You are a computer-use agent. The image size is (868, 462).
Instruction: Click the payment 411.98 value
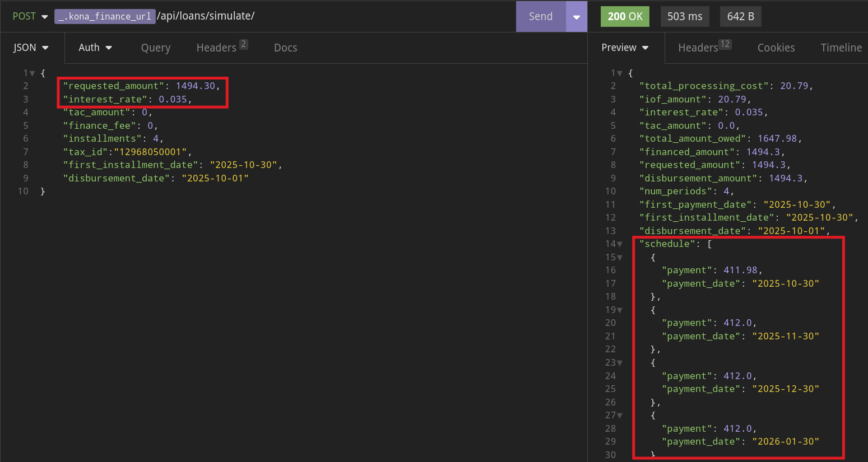pos(740,270)
